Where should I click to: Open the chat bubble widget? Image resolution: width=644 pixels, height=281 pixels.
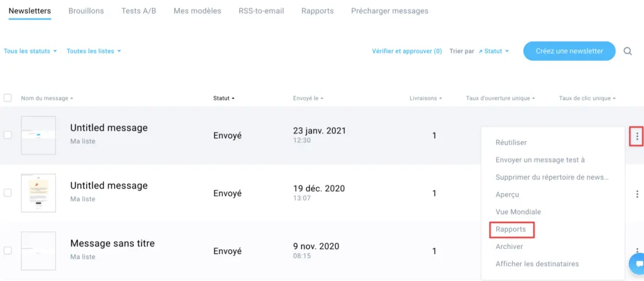[x=638, y=264]
